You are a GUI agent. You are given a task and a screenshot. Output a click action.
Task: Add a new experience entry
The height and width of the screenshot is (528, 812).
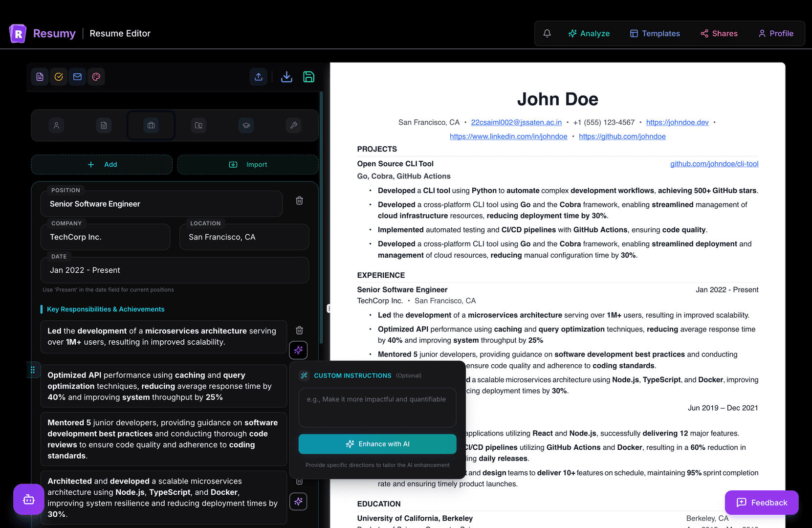point(102,165)
